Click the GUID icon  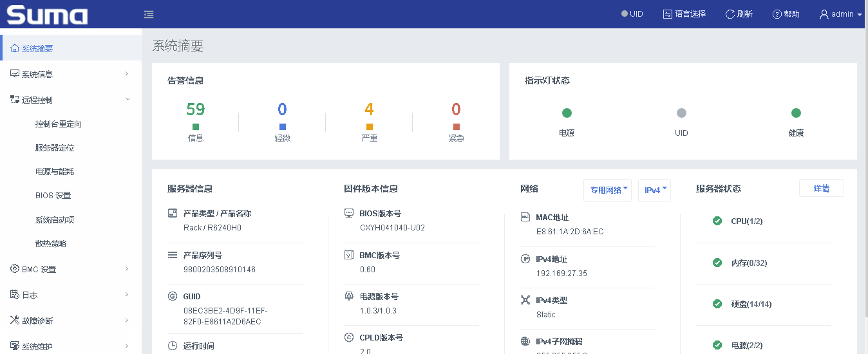[x=172, y=296]
